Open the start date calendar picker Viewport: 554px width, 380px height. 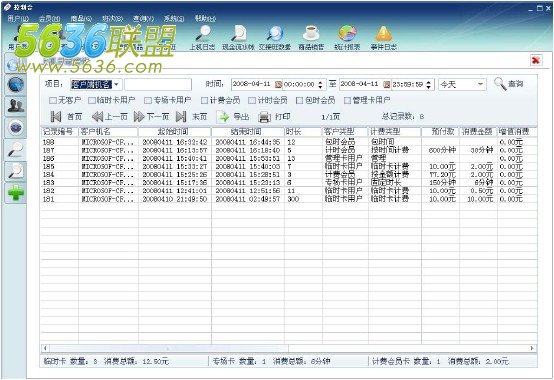278,84
